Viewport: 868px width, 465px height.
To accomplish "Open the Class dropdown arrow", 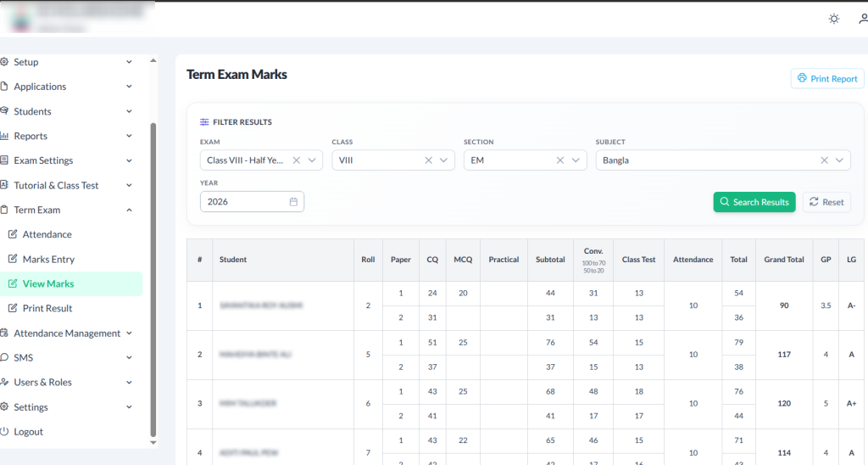I will click(x=444, y=160).
